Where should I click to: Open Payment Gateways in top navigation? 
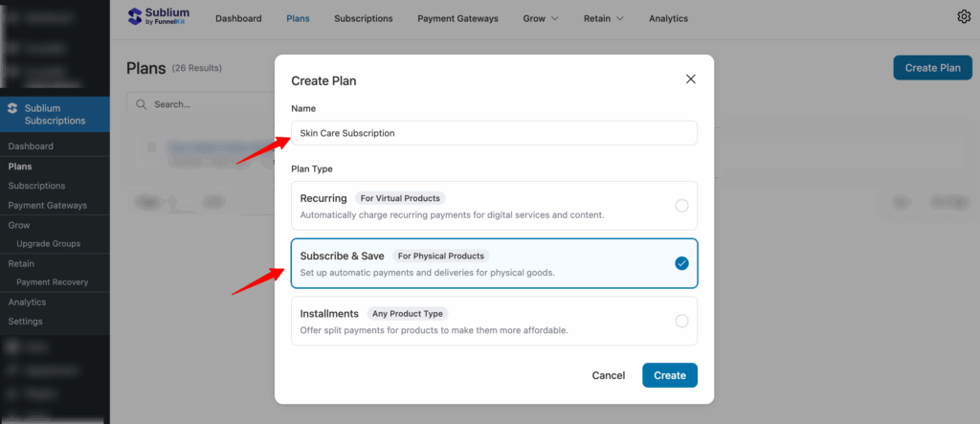pos(457,18)
